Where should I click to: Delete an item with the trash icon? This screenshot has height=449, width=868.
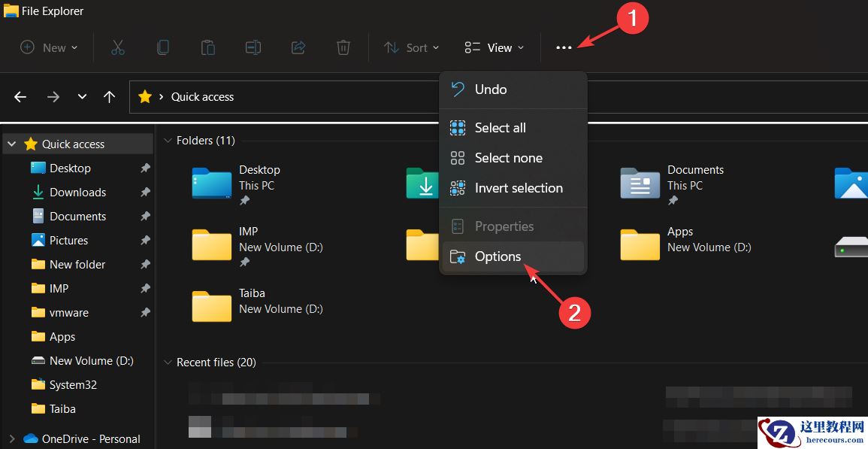click(343, 47)
